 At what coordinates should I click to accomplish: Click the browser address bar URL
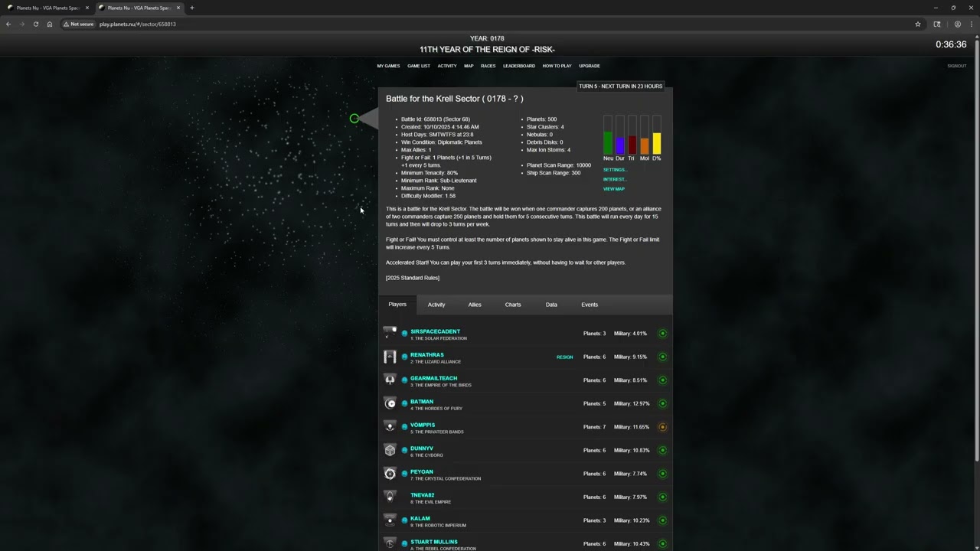point(138,24)
